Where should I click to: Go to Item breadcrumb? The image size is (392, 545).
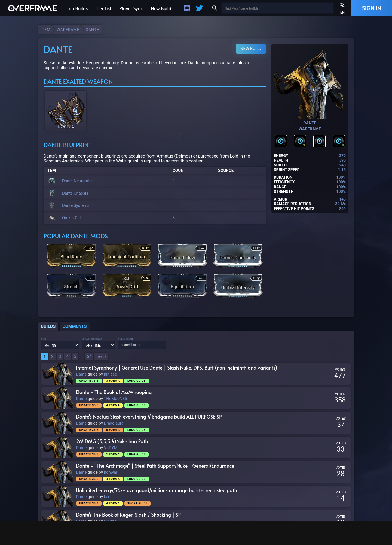45,30
